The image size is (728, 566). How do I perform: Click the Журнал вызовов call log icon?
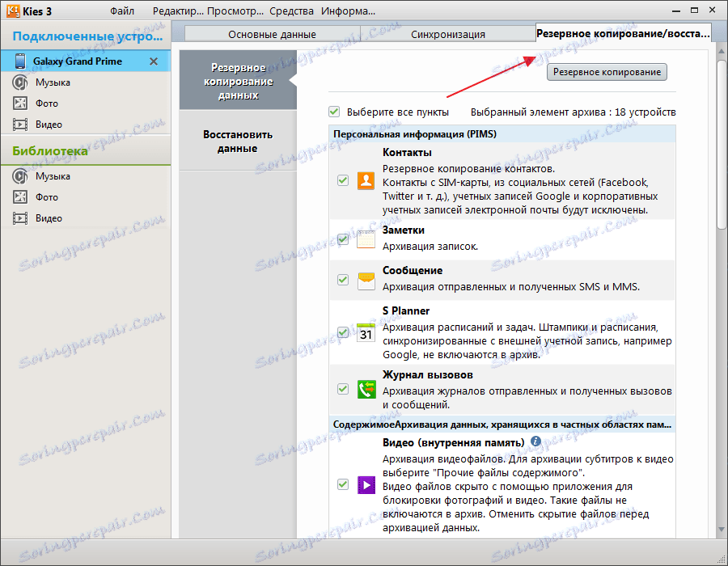[366, 388]
